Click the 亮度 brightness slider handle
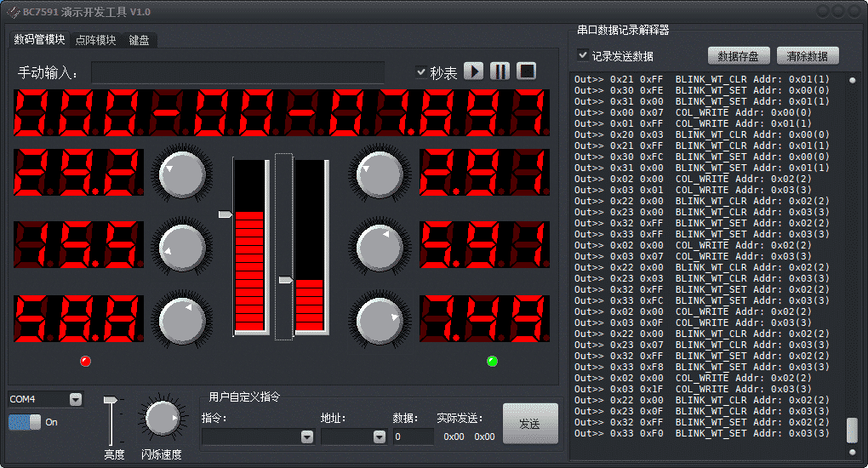This screenshot has height=468, width=868. pos(111,399)
